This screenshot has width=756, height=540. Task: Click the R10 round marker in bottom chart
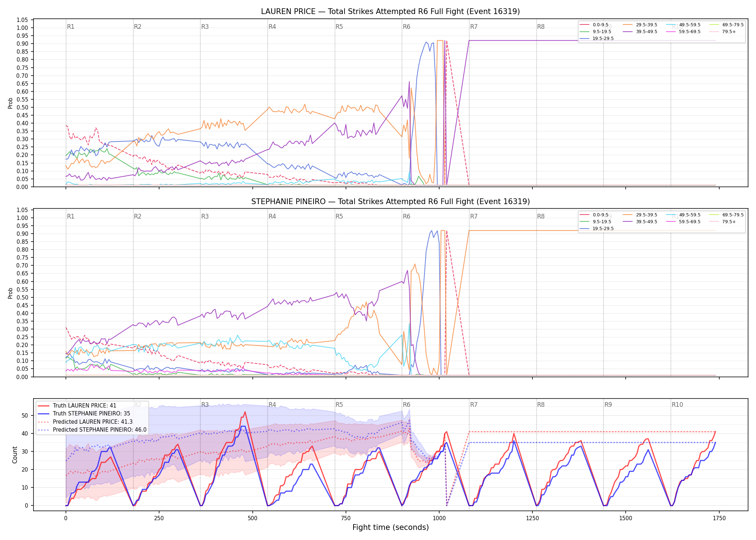[x=677, y=405]
